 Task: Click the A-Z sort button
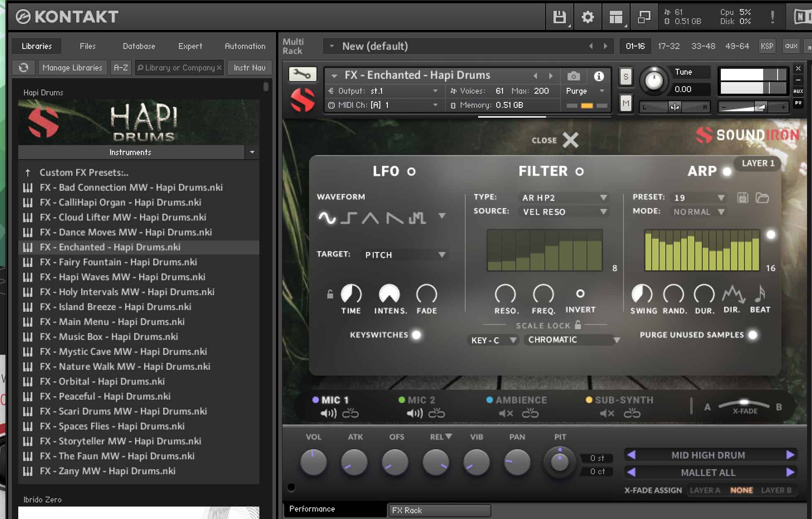(x=121, y=68)
